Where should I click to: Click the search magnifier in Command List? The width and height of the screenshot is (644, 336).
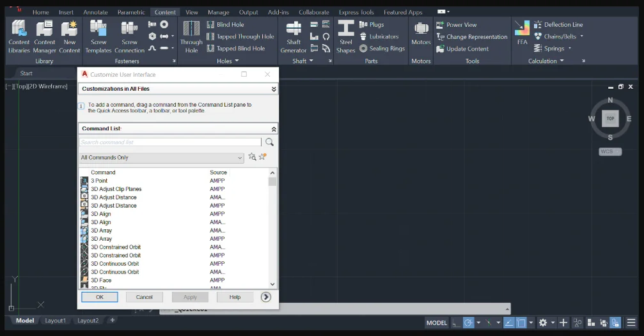(269, 142)
